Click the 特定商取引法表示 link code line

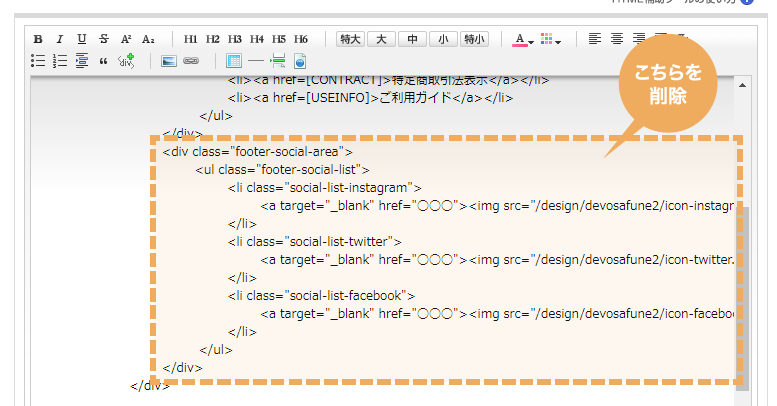click(x=388, y=80)
